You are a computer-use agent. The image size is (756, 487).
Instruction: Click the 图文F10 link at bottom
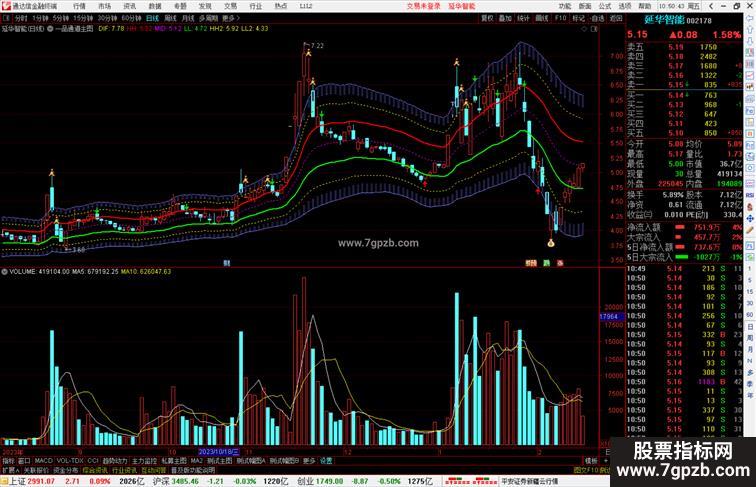585,470
